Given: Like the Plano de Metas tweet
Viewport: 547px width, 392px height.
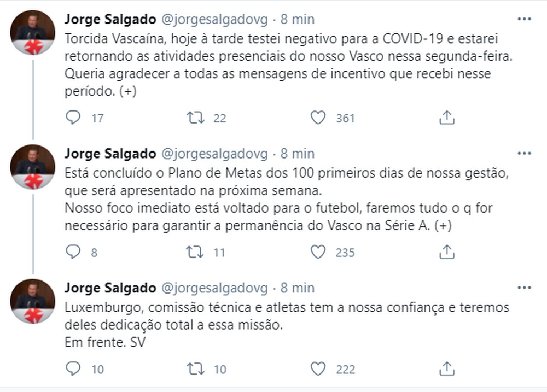Looking at the screenshot, I should [318, 252].
